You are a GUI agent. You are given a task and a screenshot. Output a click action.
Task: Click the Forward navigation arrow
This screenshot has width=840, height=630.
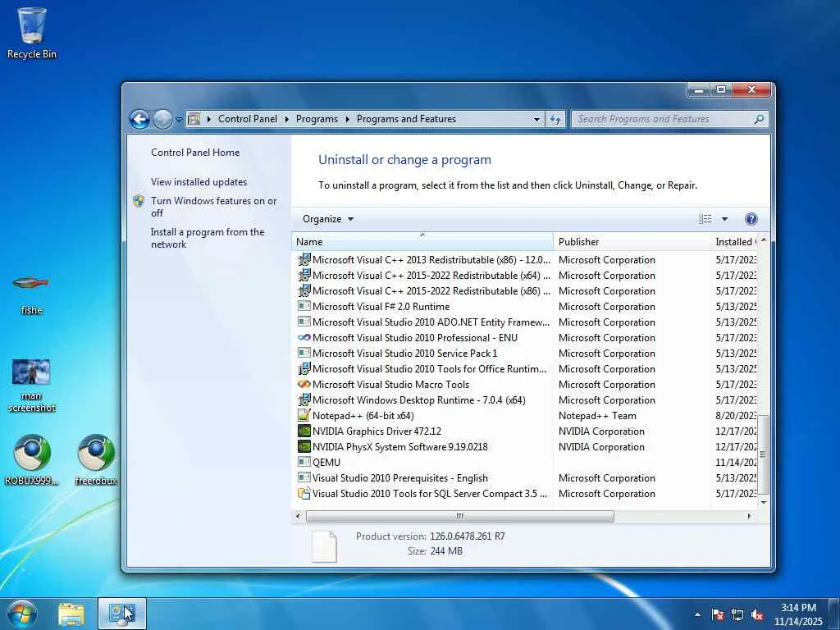tap(162, 119)
